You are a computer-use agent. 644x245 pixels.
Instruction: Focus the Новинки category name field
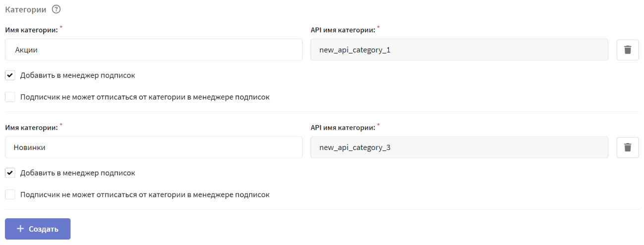tap(154, 147)
